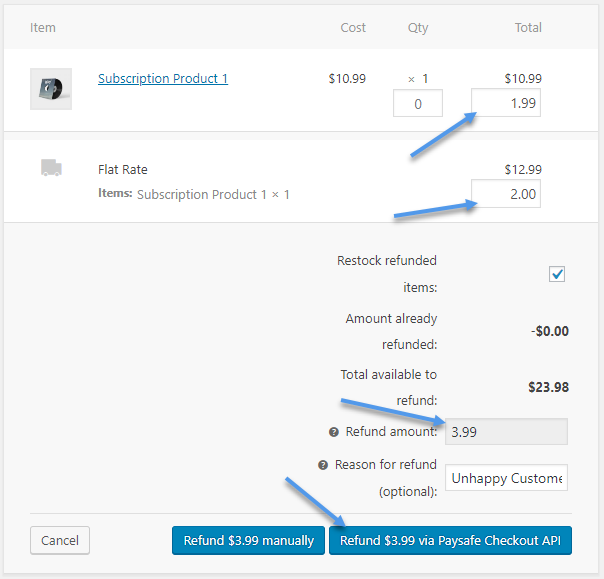Viewport: 604px width, 579px height.
Task: Open the Subscription Product 1 link
Action: (x=163, y=79)
